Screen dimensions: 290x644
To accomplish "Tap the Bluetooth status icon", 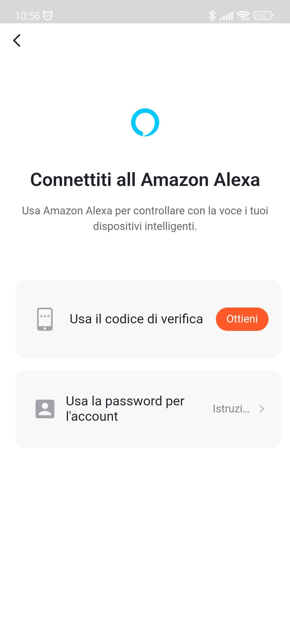I will 212,15.
